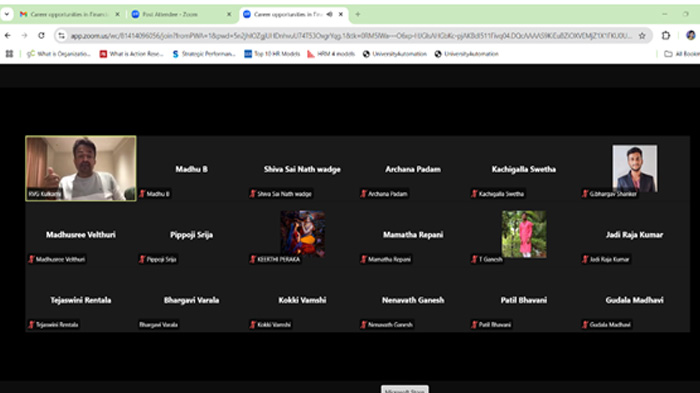700x393 pixels.
Task: Open the Strategic Performance bookmark
Action: point(204,54)
